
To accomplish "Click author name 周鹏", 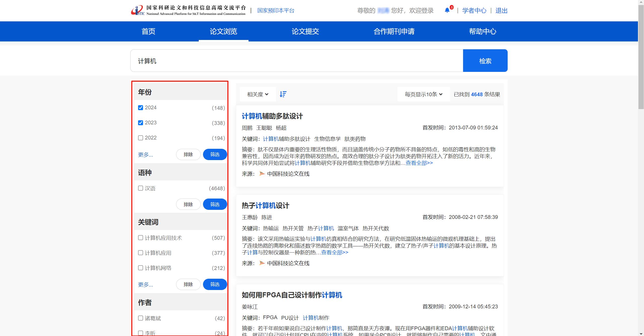I will 247,128.
